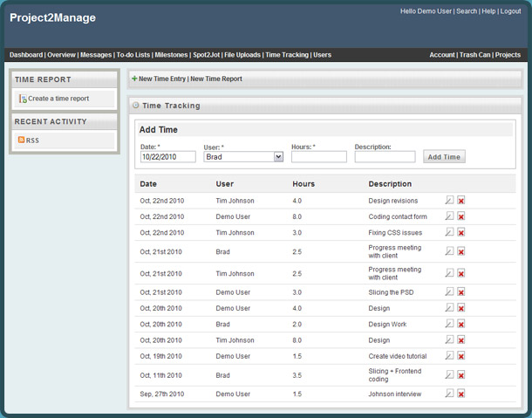Click the Oct, 19th 2010 date cell
The height and width of the screenshot is (418, 532).
(160, 356)
